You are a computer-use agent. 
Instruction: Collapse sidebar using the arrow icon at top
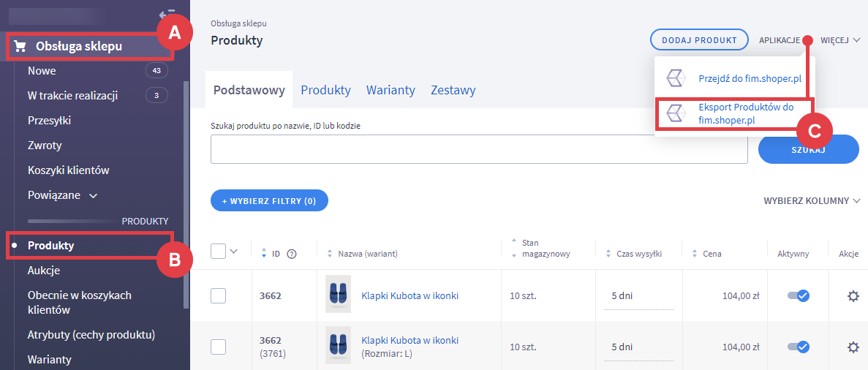pos(165,14)
